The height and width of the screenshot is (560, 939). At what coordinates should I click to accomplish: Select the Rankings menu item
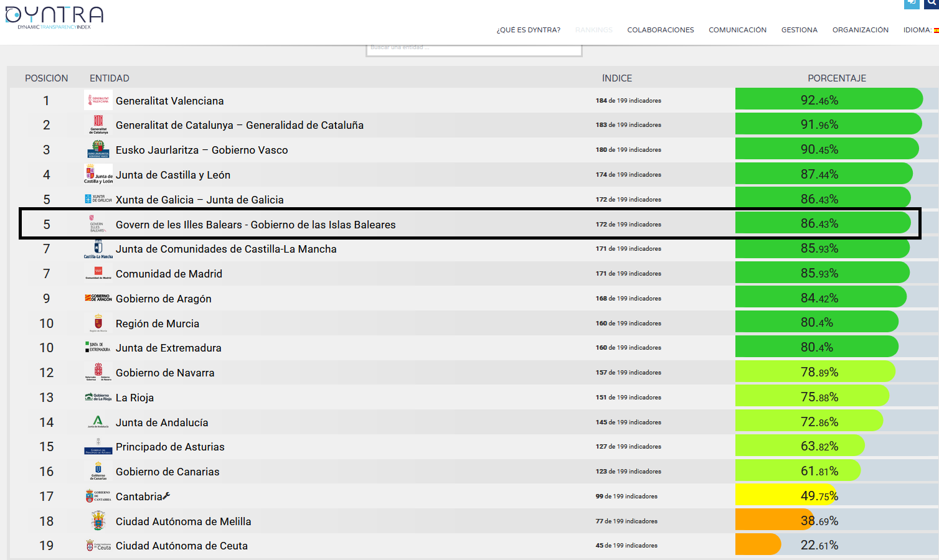click(x=593, y=30)
